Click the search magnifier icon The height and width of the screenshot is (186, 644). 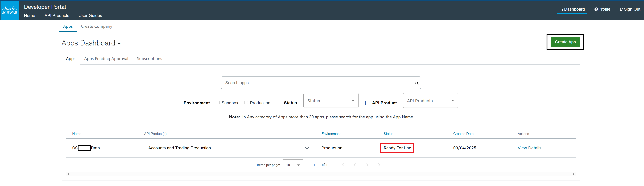[x=417, y=83]
